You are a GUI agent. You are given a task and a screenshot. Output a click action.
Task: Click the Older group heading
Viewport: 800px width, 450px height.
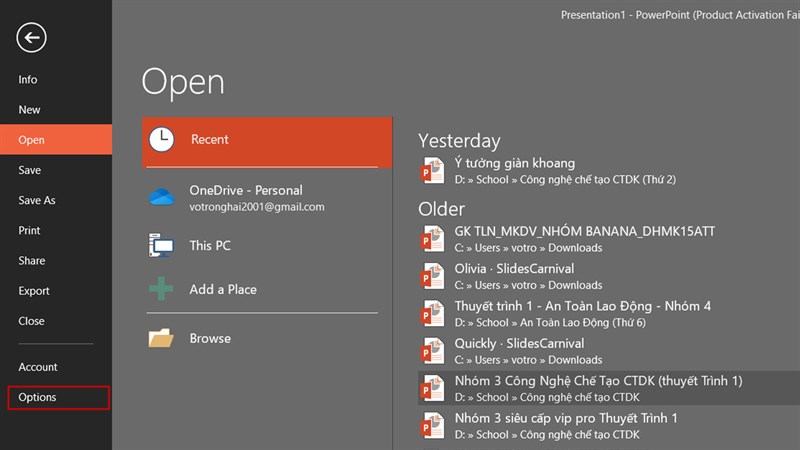pyautogui.click(x=441, y=209)
